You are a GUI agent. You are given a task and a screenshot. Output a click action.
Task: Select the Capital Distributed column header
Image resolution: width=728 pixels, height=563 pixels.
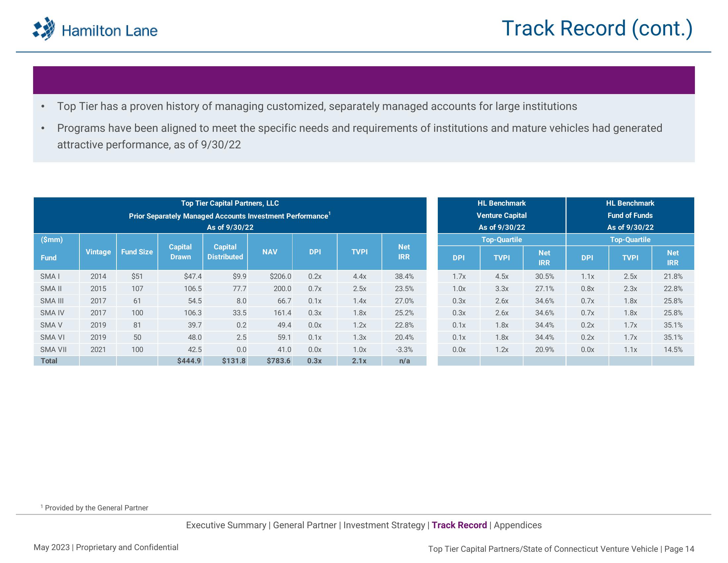225,252
